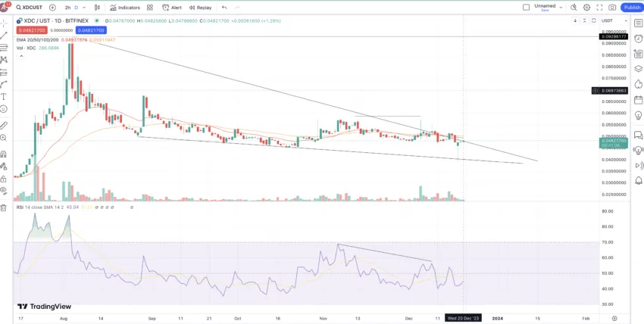
Task: Open the Object tree layers icon
Action: [x=638, y=68]
